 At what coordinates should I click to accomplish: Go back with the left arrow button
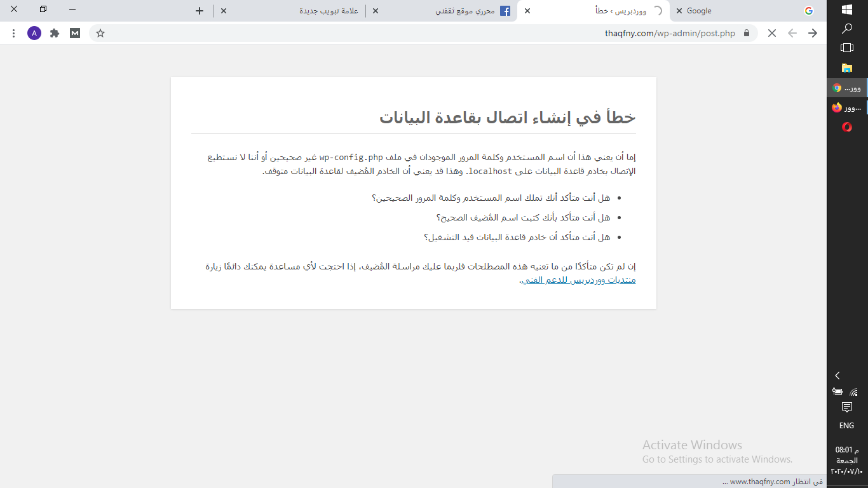(792, 33)
